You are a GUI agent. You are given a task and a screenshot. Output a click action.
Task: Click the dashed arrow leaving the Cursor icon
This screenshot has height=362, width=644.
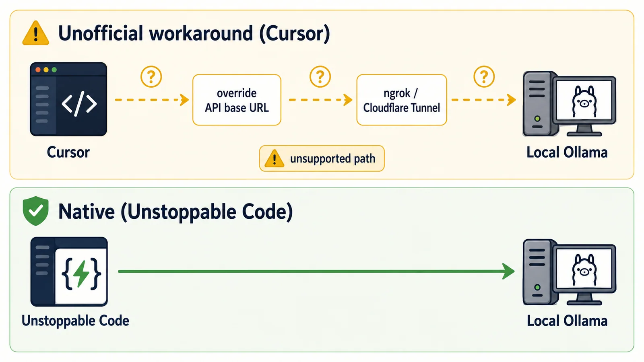[x=152, y=99]
